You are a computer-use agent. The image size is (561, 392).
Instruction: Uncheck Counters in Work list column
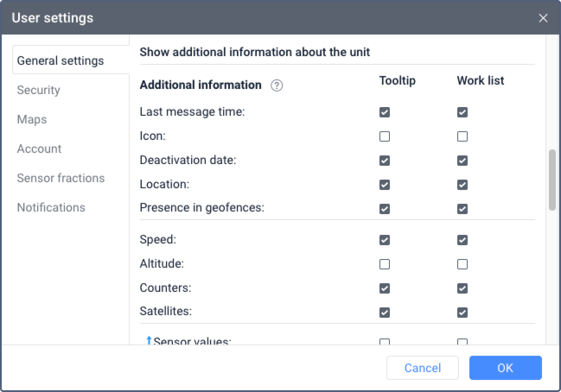click(x=462, y=288)
